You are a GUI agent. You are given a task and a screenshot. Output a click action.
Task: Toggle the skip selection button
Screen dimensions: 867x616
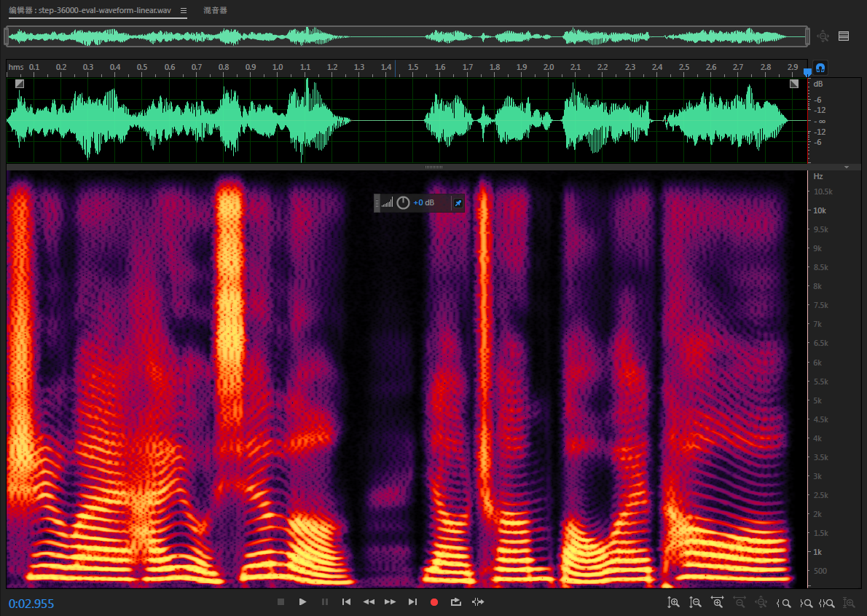pyautogui.click(x=478, y=601)
